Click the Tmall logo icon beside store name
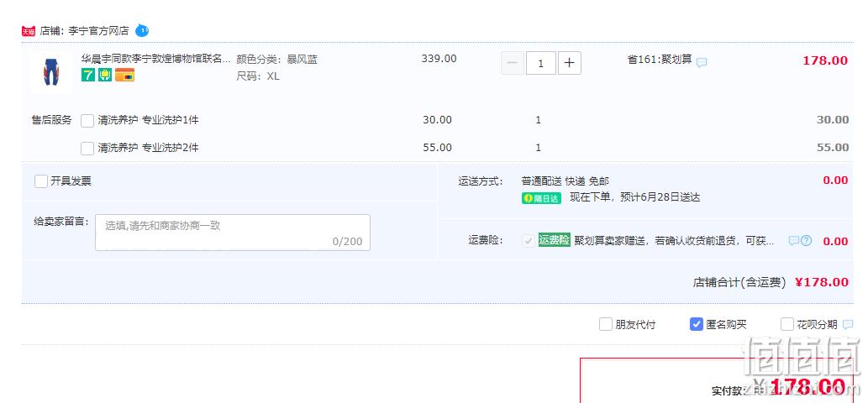This screenshot has width=868, height=403. click(x=29, y=31)
